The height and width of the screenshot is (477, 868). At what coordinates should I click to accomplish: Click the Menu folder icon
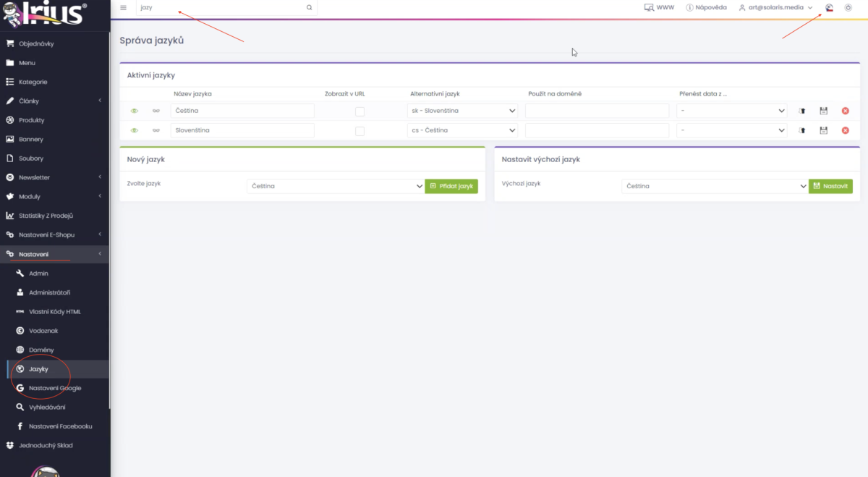[x=10, y=63]
